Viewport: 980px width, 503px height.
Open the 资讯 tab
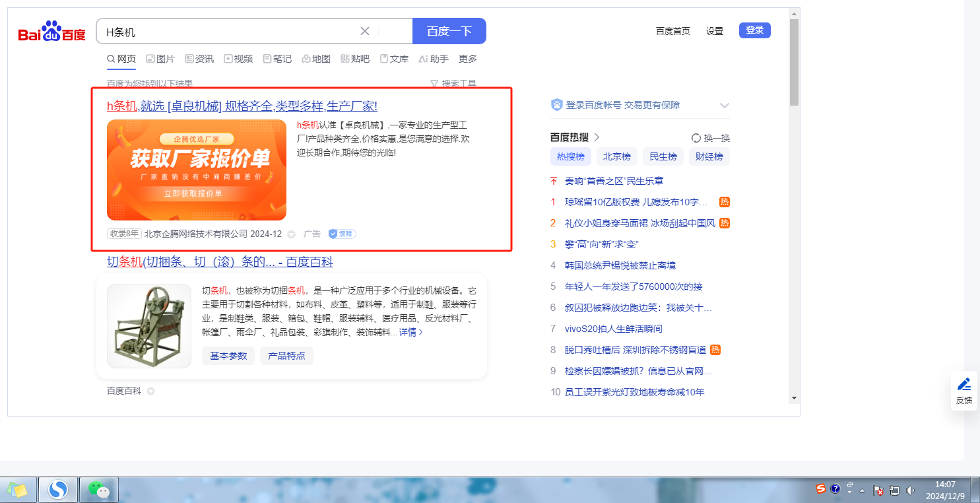pos(199,59)
